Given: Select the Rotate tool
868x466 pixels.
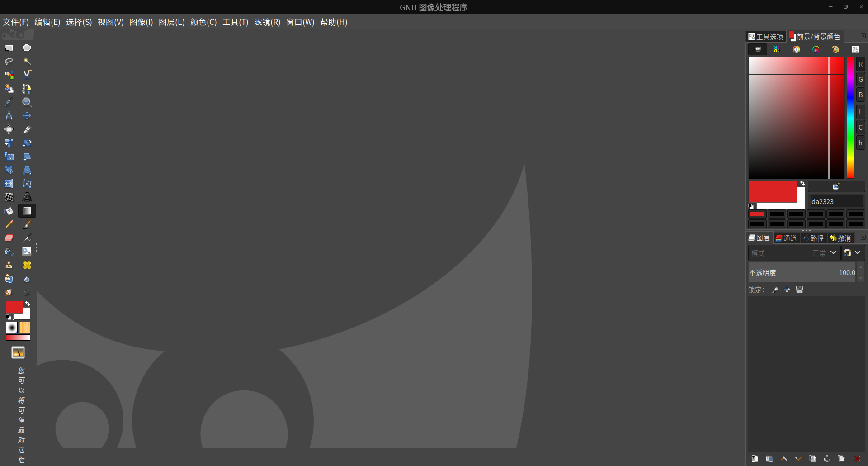Looking at the screenshot, I should [x=27, y=143].
